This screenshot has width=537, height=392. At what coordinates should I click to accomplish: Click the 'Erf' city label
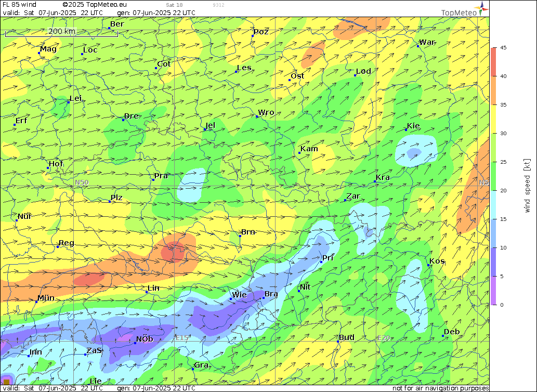tap(21, 121)
